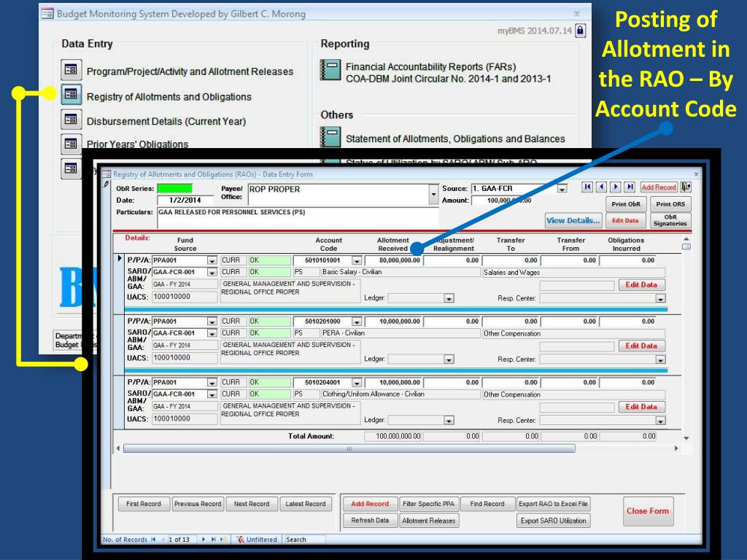
Task: Open Financial Accountability Reports notebook icon
Action: pos(330,69)
